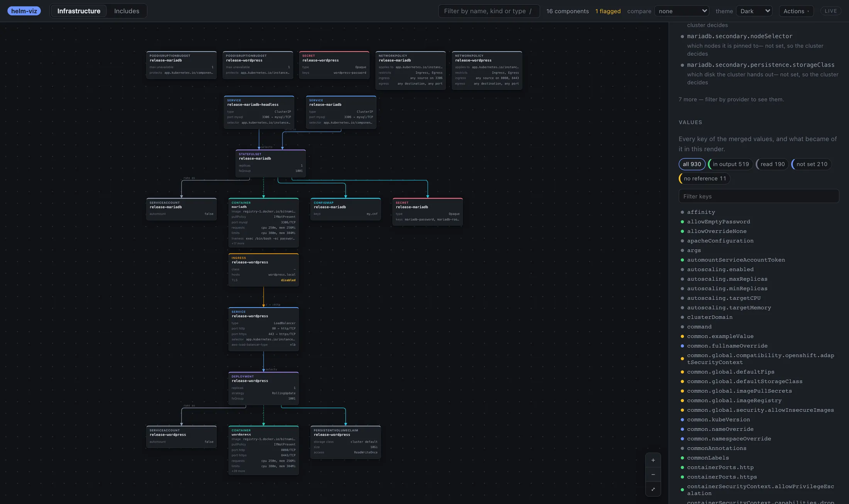Open the mariadb Container node
849x504 pixels.
tap(264, 223)
